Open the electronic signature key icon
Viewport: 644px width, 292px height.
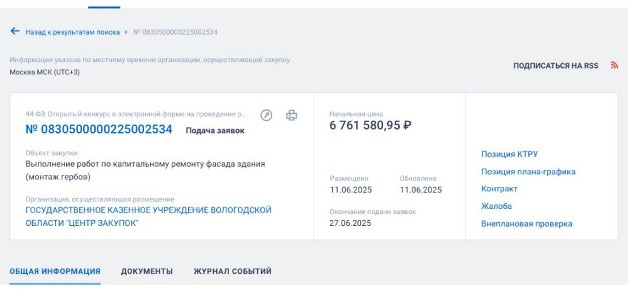click(x=267, y=115)
